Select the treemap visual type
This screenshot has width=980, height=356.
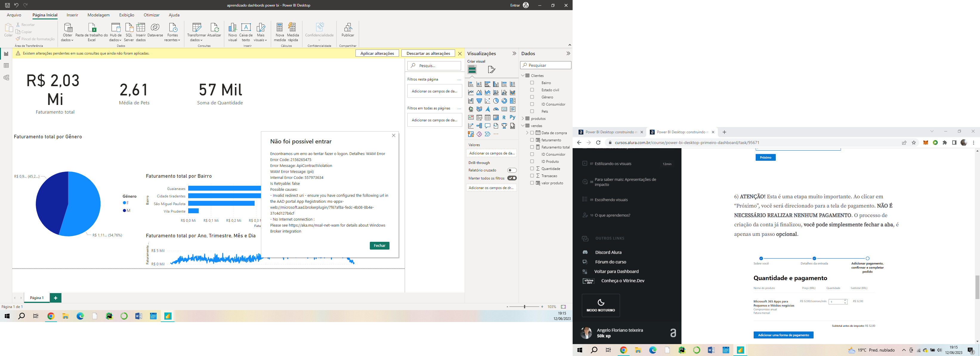click(513, 101)
